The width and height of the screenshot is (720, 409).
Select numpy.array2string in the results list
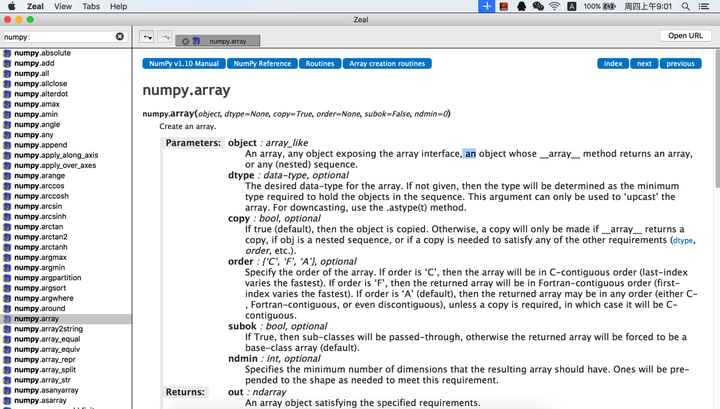point(66,329)
